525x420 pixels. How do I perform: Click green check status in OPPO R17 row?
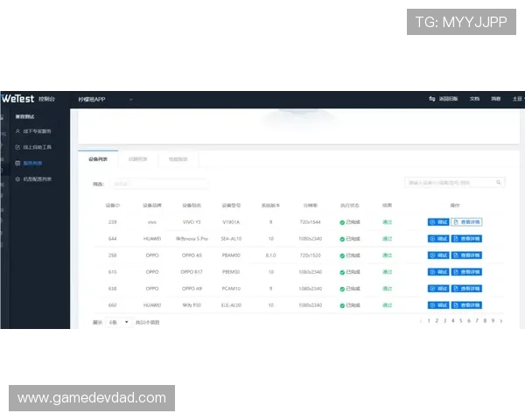pos(342,272)
